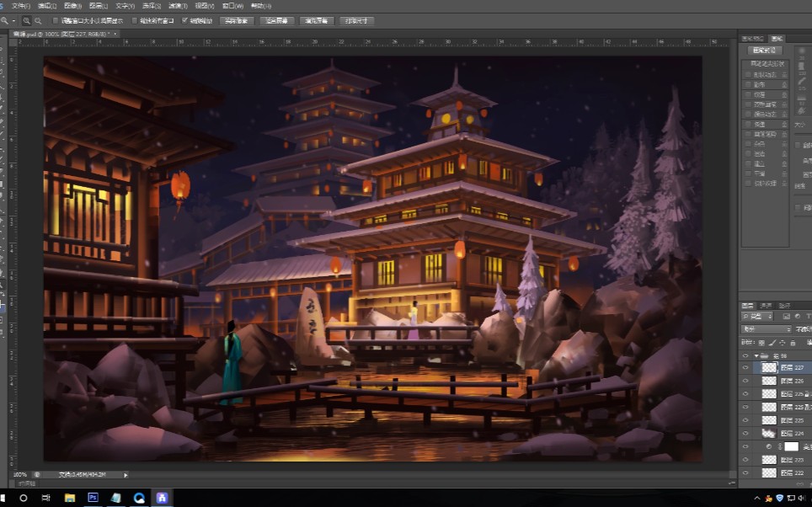Viewport: 812px width, 507px height.
Task: Select the 图层 226 layer thumbnail
Action: pos(769,381)
